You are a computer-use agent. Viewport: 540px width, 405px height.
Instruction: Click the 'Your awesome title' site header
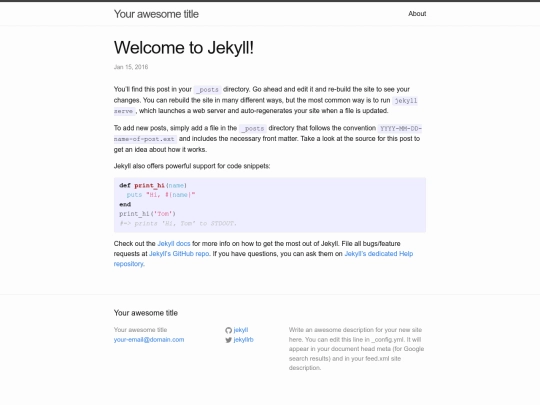click(156, 14)
